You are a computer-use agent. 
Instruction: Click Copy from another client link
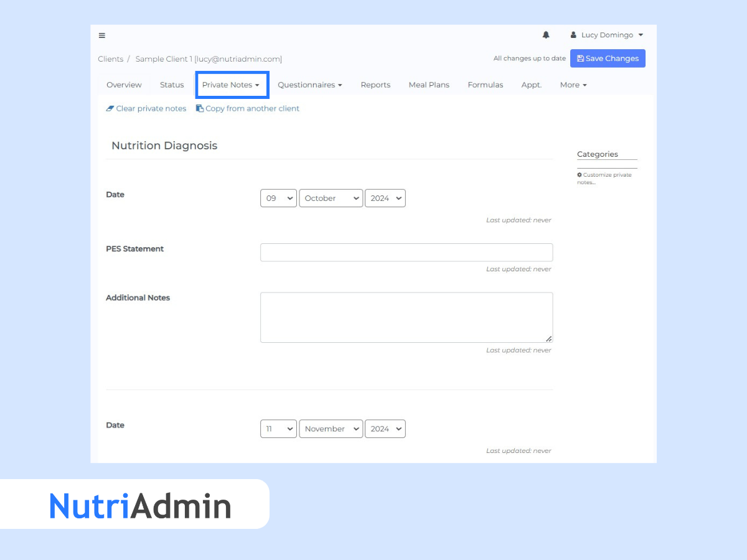[x=248, y=108]
